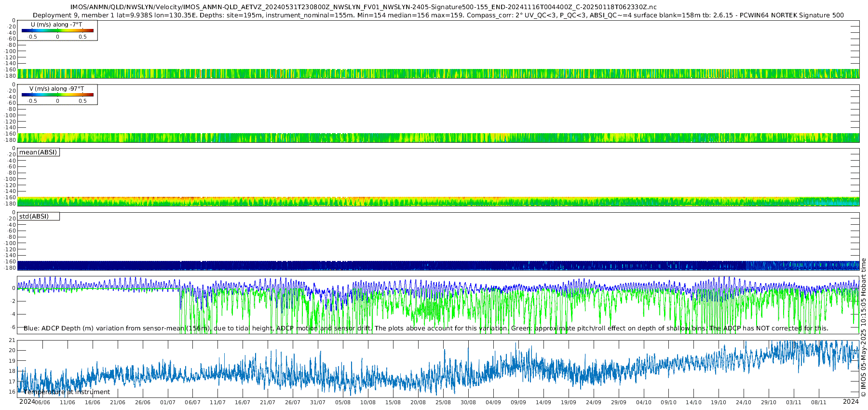Click the vertical IMOS copyright timestamp text
The width and height of the screenshot is (868, 410).
[863, 327]
